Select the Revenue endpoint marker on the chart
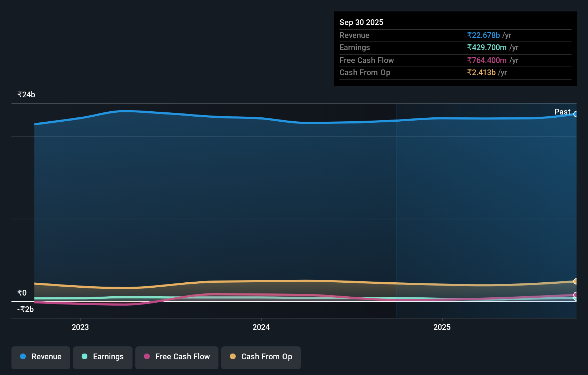 pos(576,114)
